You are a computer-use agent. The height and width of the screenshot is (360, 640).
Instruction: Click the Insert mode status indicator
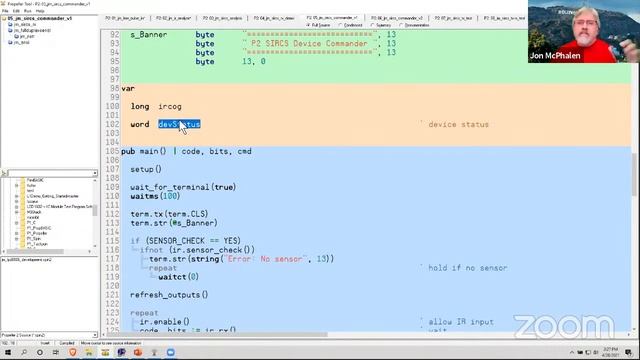[x=45, y=343]
